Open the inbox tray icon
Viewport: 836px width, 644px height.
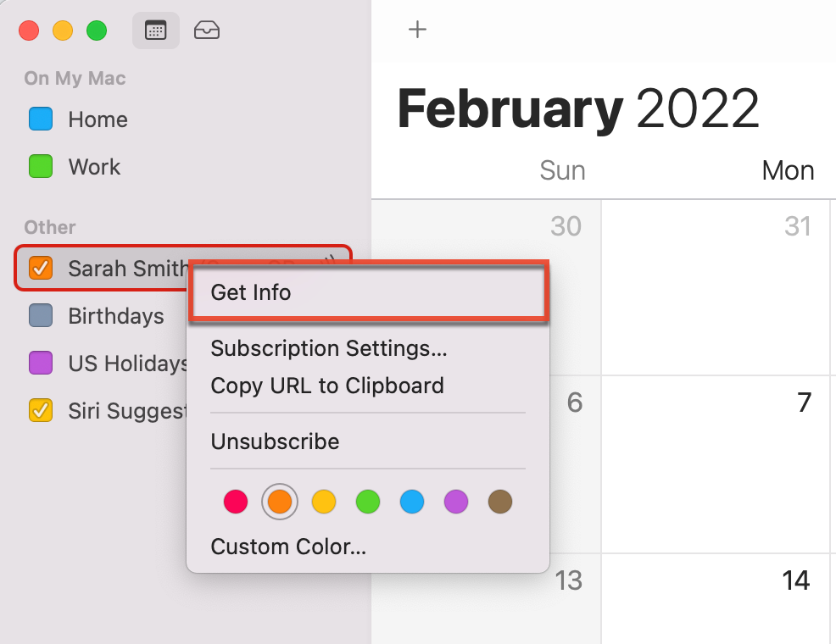pos(208,30)
